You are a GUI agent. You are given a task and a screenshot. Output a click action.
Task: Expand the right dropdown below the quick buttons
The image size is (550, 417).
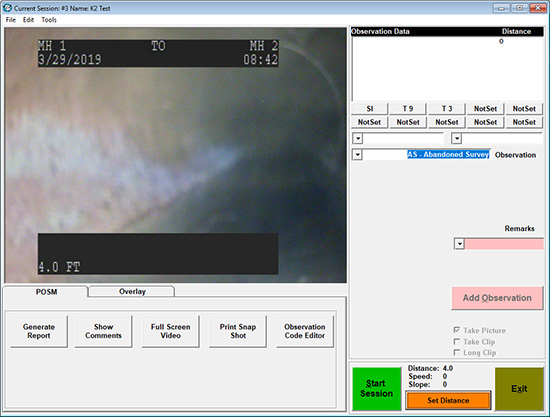(x=456, y=139)
